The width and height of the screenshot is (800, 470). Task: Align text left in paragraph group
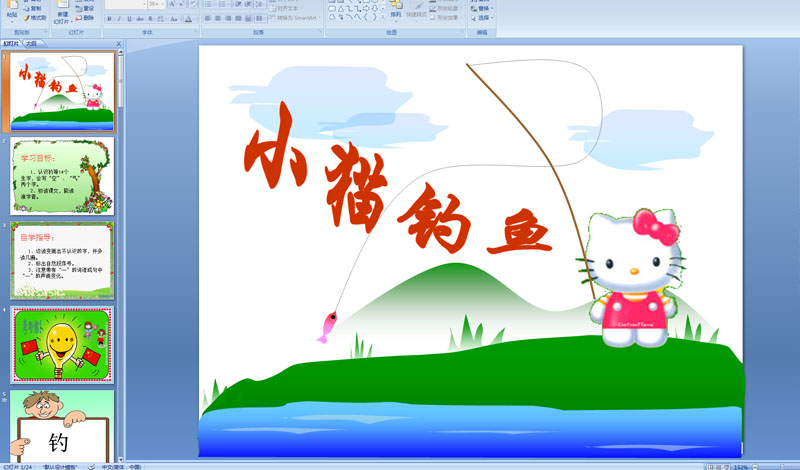pyautogui.click(x=208, y=19)
